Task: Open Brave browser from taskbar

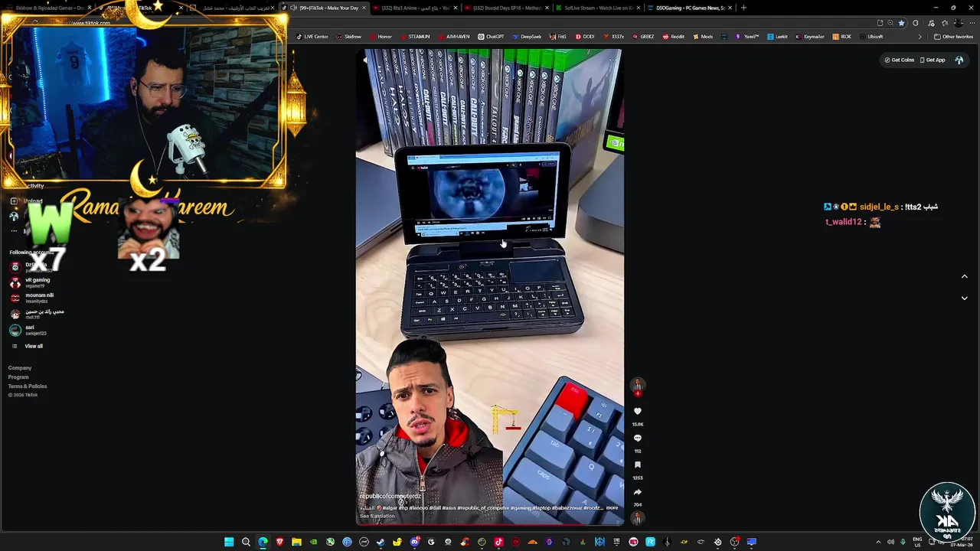Action: pyautogui.click(x=279, y=542)
